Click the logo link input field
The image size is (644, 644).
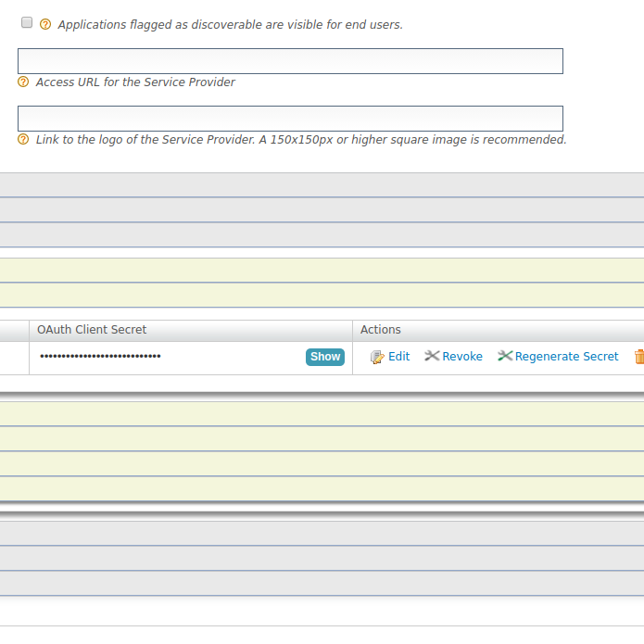pyautogui.click(x=290, y=119)
